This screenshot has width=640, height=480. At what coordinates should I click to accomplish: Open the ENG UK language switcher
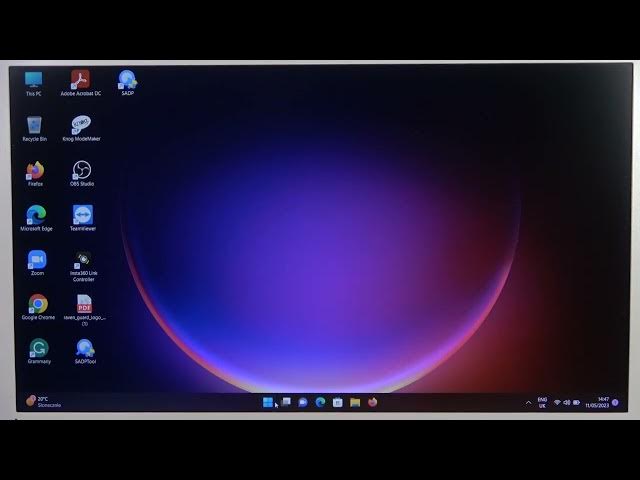(542, 402)
